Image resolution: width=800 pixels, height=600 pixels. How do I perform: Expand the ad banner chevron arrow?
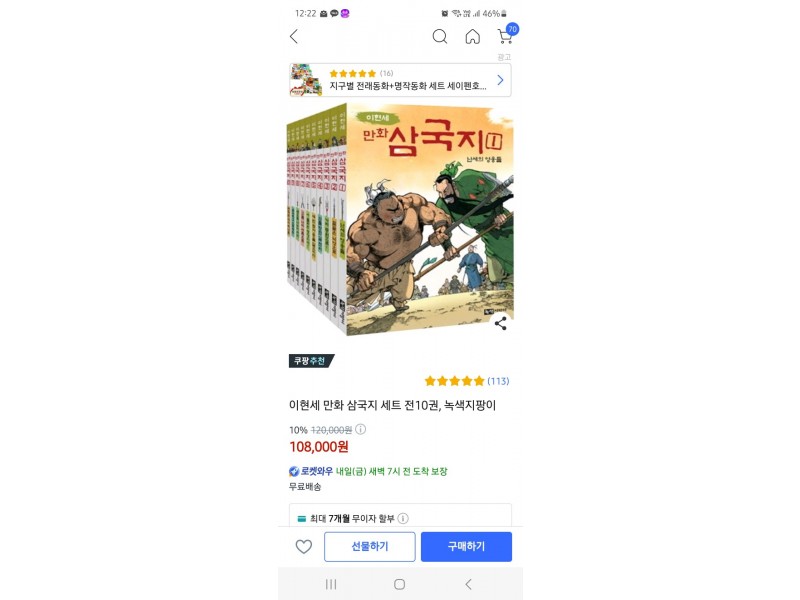(x=501, y=80)
